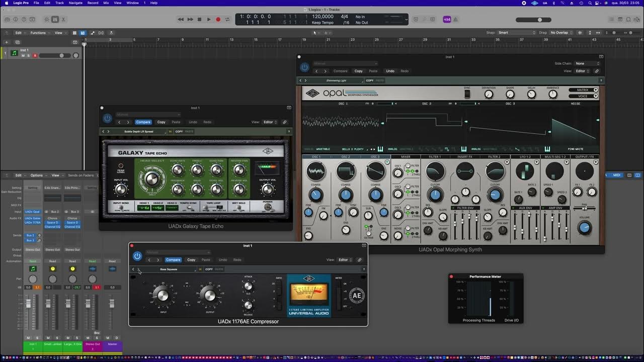Toggle Galaxy Tape Echo plugin power button
Screen dimensions: 644x362
point(107,119)
